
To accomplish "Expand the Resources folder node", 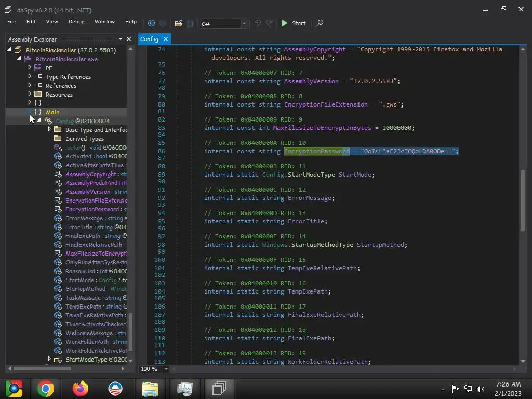I will pos(30,94).
